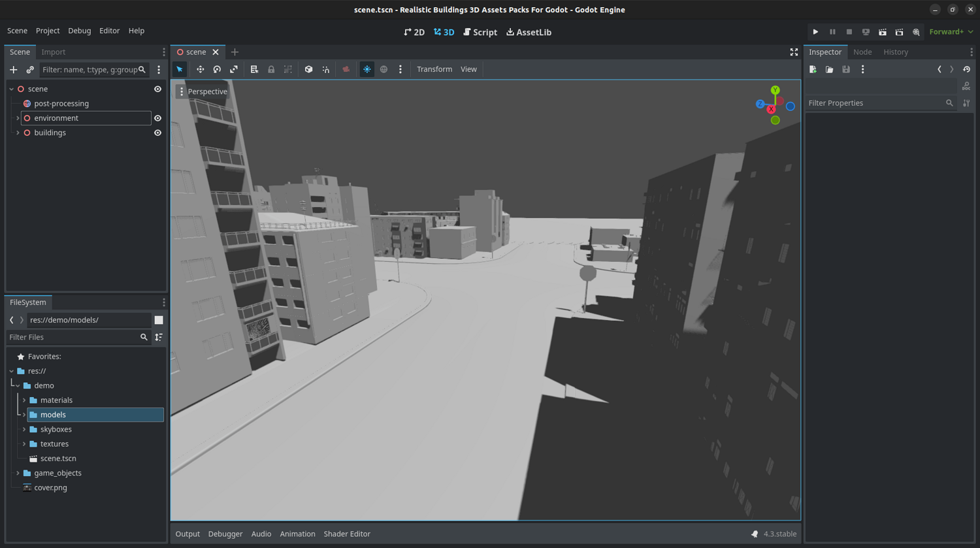Activate the Select Mode arrow tool
The width and height of the screenshot is (980, 548).
pyautogui.click(x=180, y=69)
